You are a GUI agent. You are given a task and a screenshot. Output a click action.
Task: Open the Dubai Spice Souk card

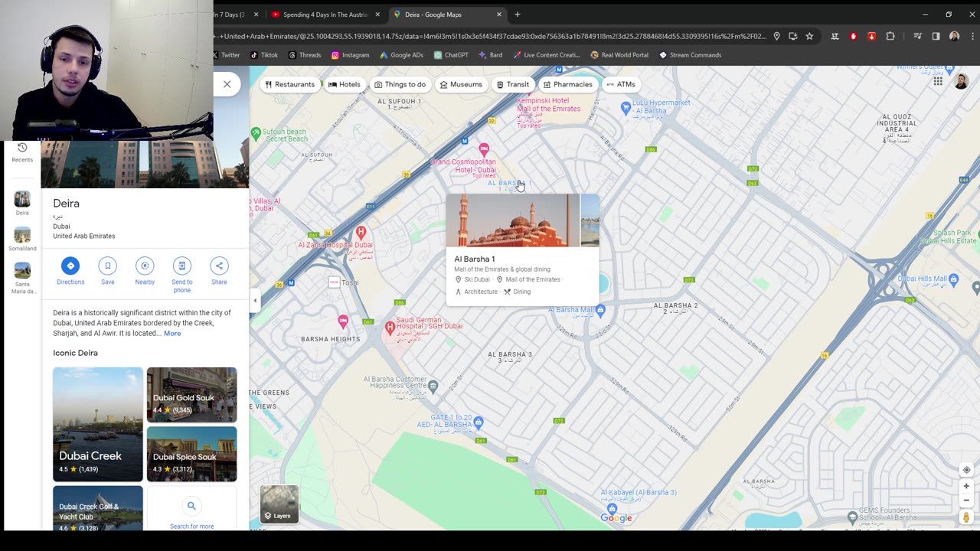coord(191,454)
